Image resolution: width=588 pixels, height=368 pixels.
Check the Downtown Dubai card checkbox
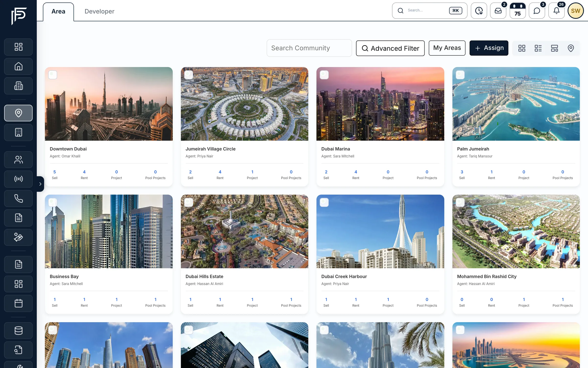tap(53, 75)
